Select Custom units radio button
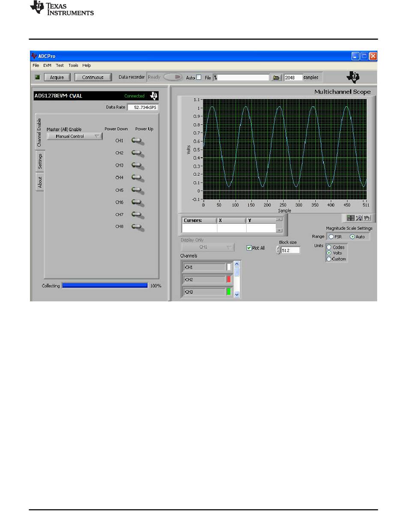 (x=329, y=259)
